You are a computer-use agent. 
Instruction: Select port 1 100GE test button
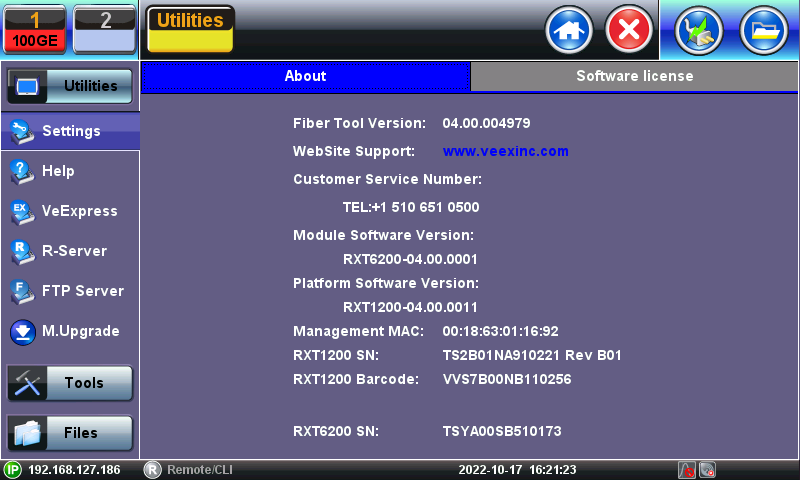pyautogui.click(x=34, y=30)
